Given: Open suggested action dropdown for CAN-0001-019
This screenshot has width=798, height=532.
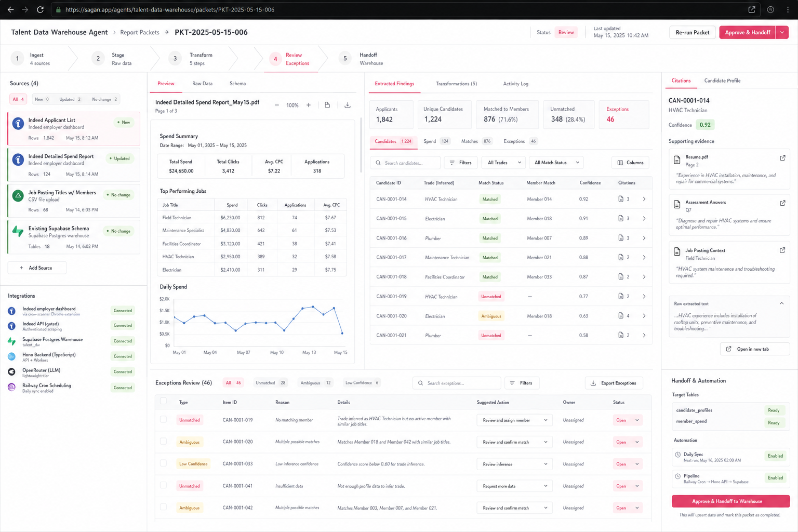Looking at the screenshot, I should [514, 420].
